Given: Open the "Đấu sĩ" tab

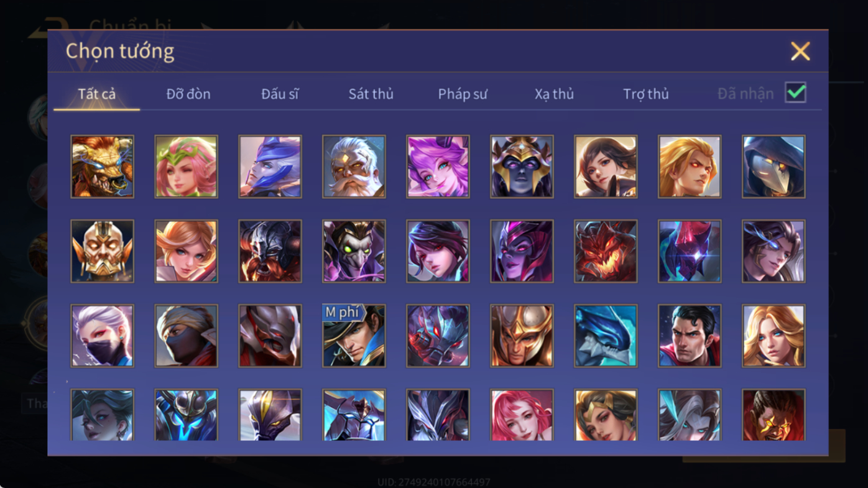Looking at the screenshot, I should coord(280,94).
